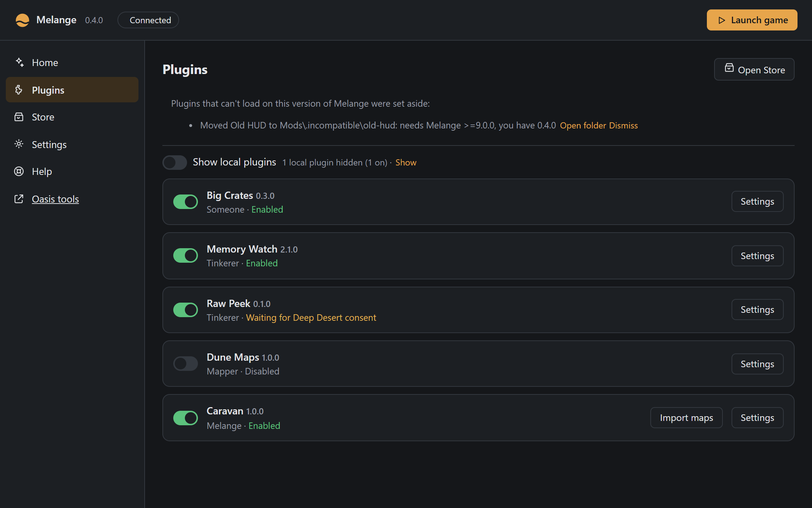
Task: Click 'Someone · Enabled' under Big Crates
Action: 245,209
